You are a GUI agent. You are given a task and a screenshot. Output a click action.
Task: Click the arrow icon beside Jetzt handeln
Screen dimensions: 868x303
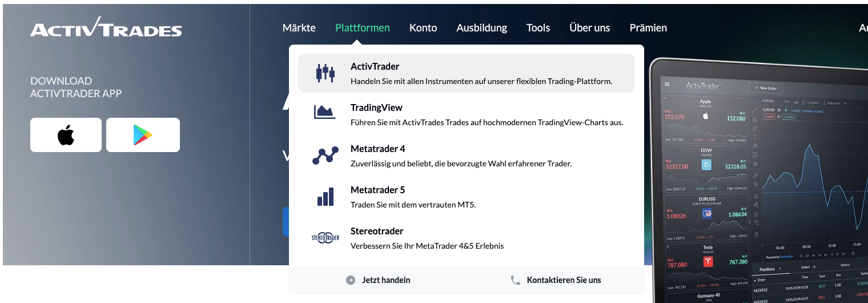tap(351, 280)
